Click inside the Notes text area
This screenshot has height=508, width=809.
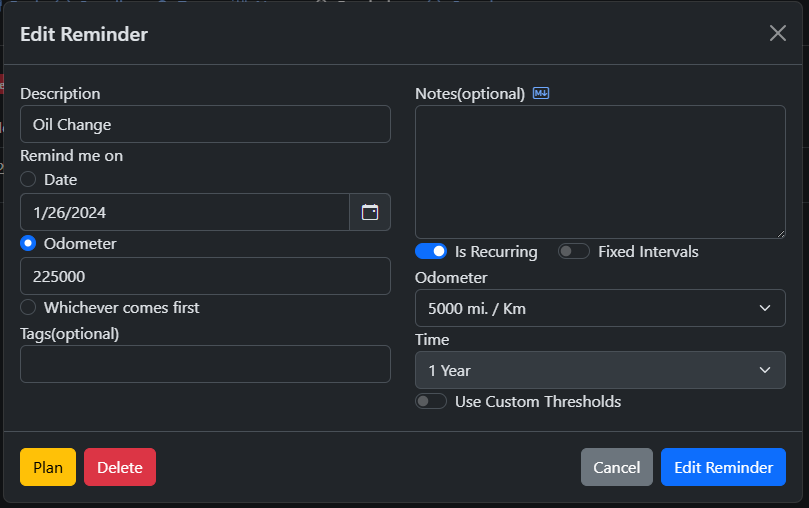click(600, 172)
